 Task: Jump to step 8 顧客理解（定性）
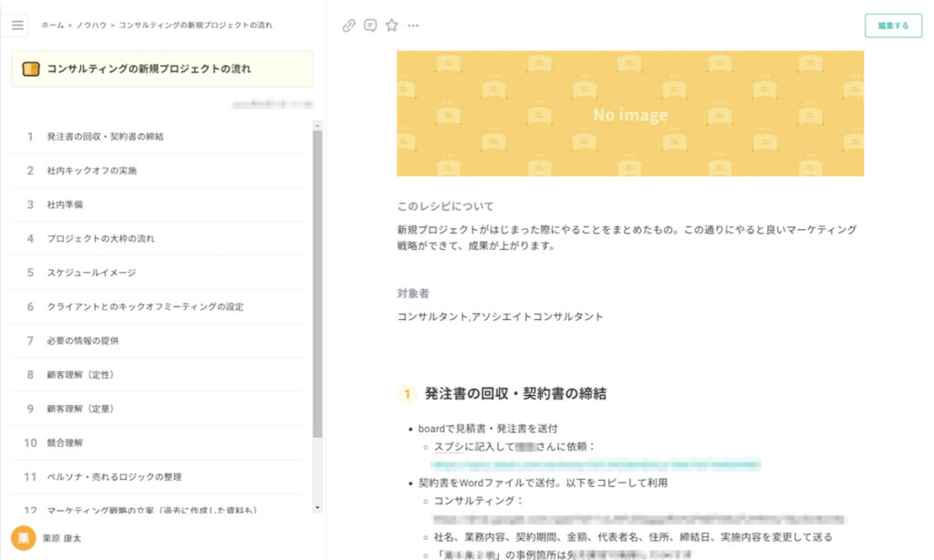[x=157, y=374]
